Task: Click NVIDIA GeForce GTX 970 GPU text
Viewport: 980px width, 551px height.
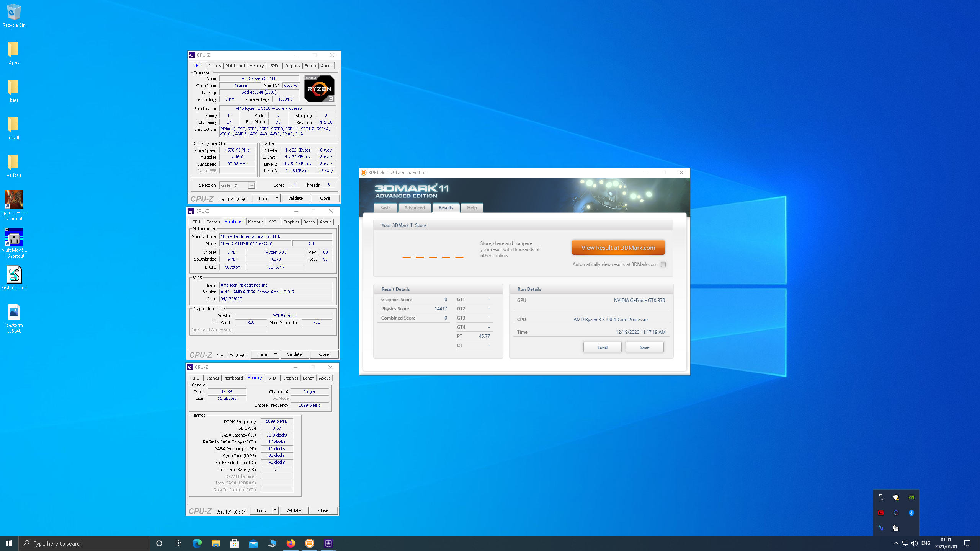Action: point(639,300)
